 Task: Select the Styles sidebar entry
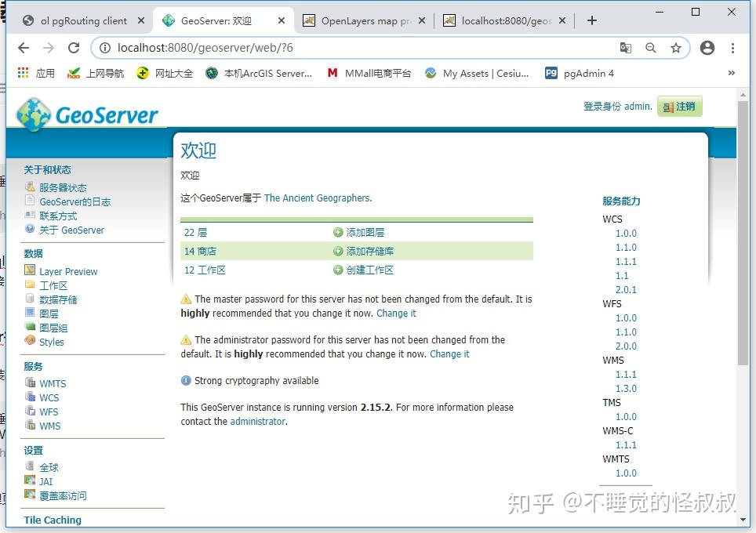51,341
